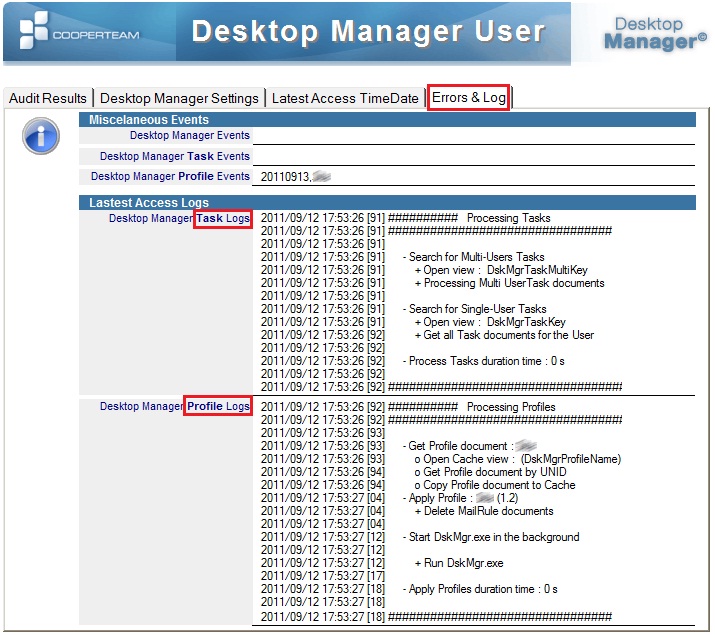Click the Miscelaneous Events section header
This screenshot has height=635, width=715.
point(387,119)
